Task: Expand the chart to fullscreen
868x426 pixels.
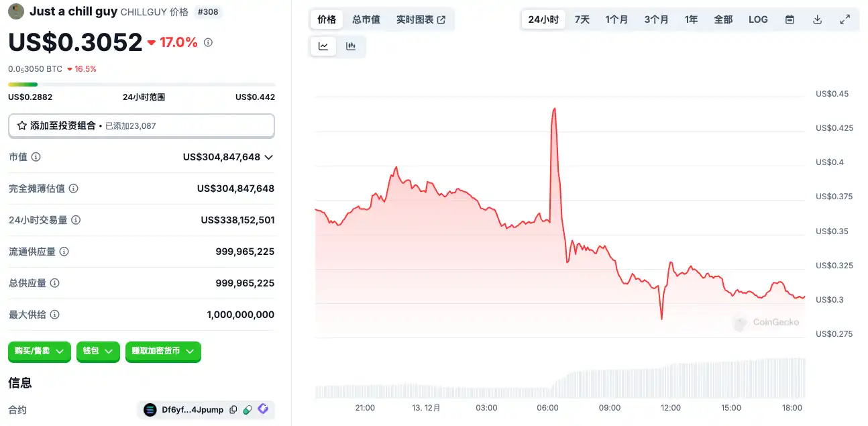Action: pos(845,19)
